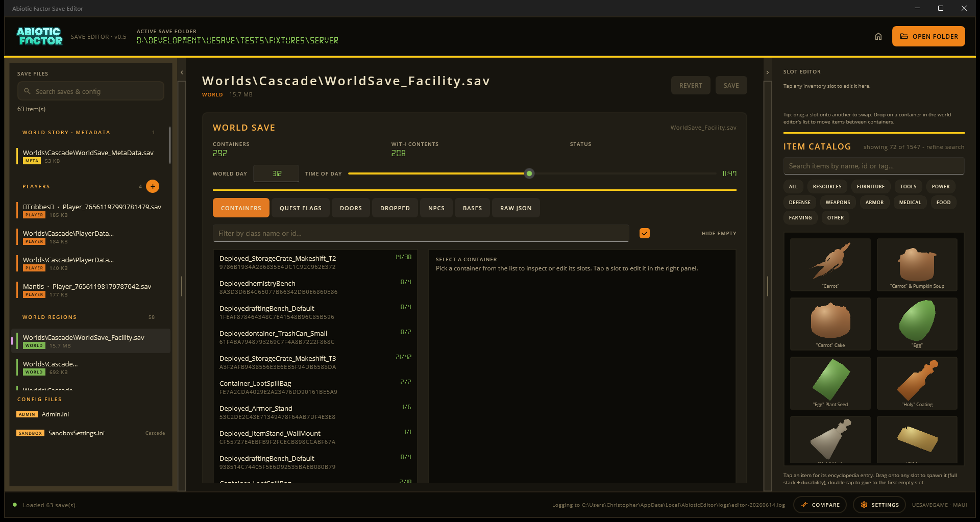Open the 692 KB Worlds\Cascade save

90,367
